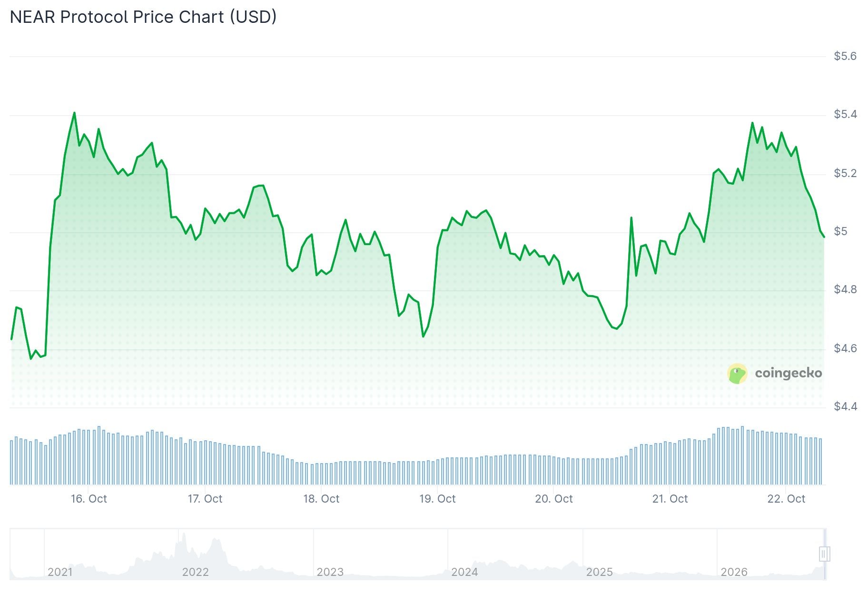Select 2023 in the navigator timeline

point(330,572)
